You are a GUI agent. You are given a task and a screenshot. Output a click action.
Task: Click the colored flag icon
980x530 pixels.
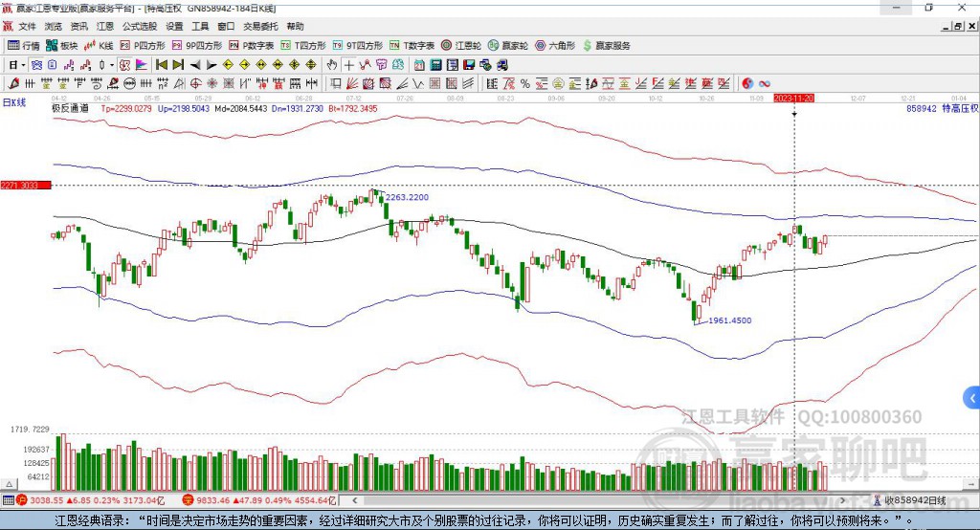pyautogui.click(x=142, y=65)
